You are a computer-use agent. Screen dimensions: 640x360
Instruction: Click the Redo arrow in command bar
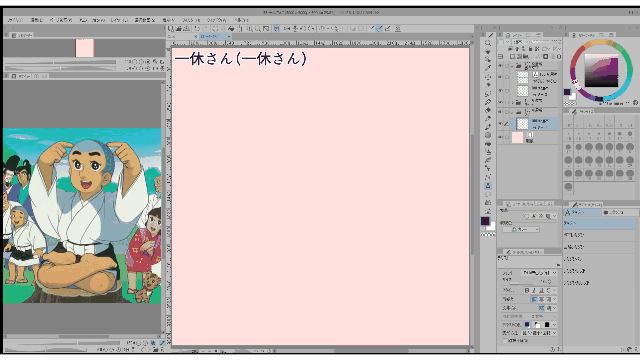pos(205,29)
